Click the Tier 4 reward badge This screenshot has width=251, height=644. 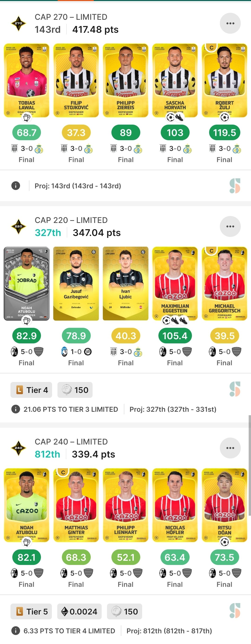31,390
